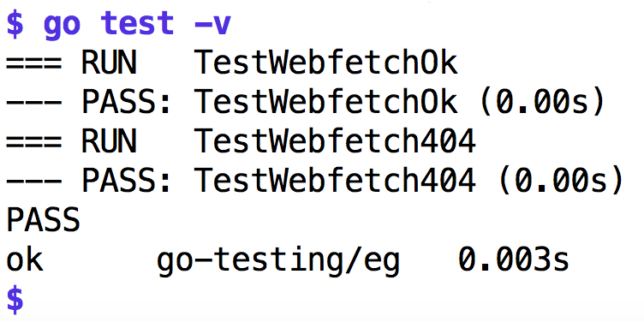The height and width of the screenshot is (322, 644).
Task: Click the first '=== RUN' marker
Action: [x=71, y=63]
